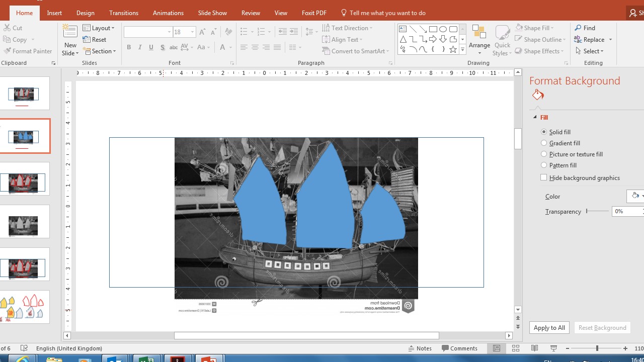Screen dimensions: 644x362
Task: Switch to Normal view in status bar
Action: pos(497,348)
